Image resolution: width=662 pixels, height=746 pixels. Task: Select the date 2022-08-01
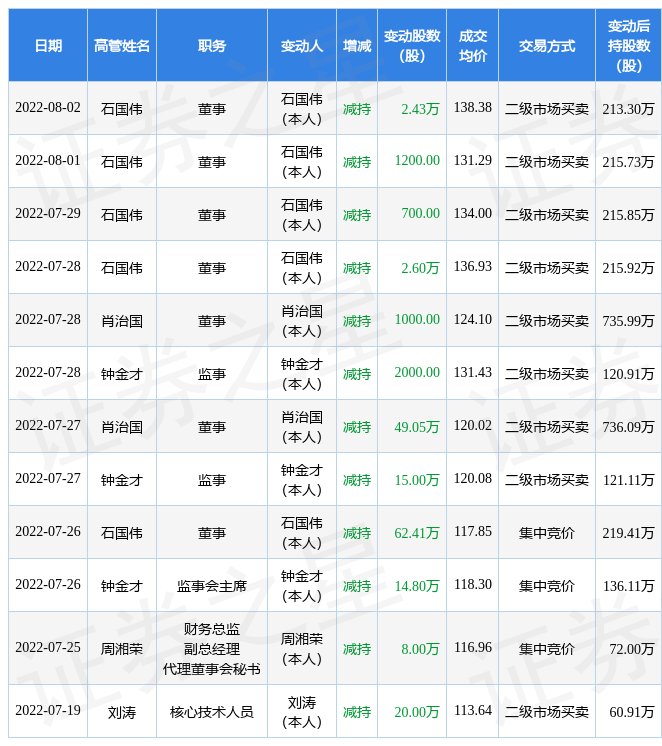pos(48,160)
